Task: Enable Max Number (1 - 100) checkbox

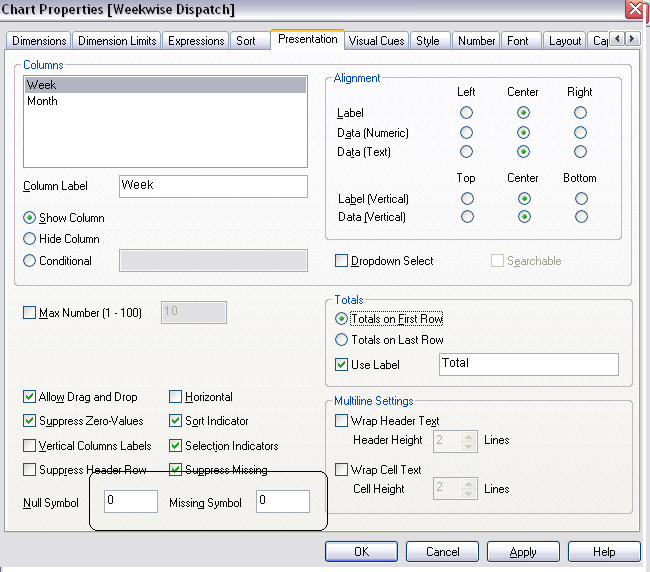Action: 30,313
